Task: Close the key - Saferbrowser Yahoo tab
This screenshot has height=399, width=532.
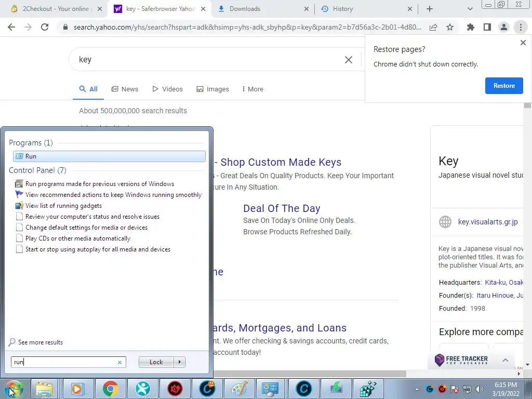Action: 203,9
